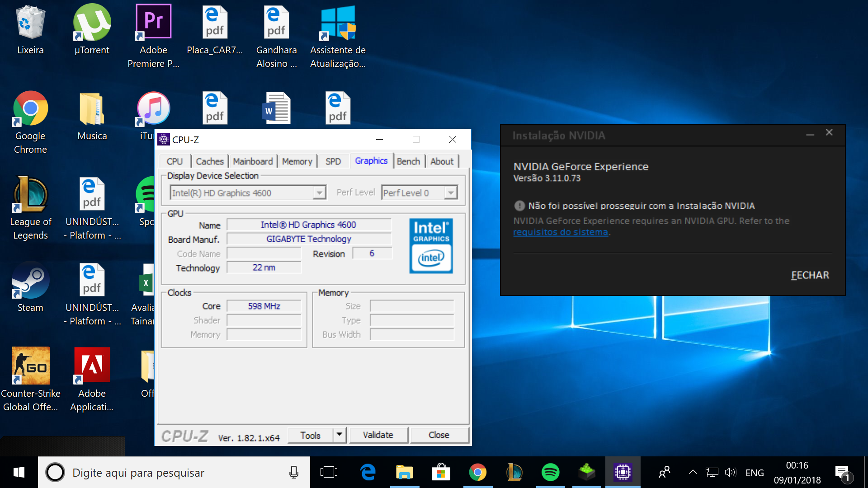Screen dimensions: 868x488
Task: Open Task View on the taskbar
Action: pyautogui.click(x=329, y=473)
